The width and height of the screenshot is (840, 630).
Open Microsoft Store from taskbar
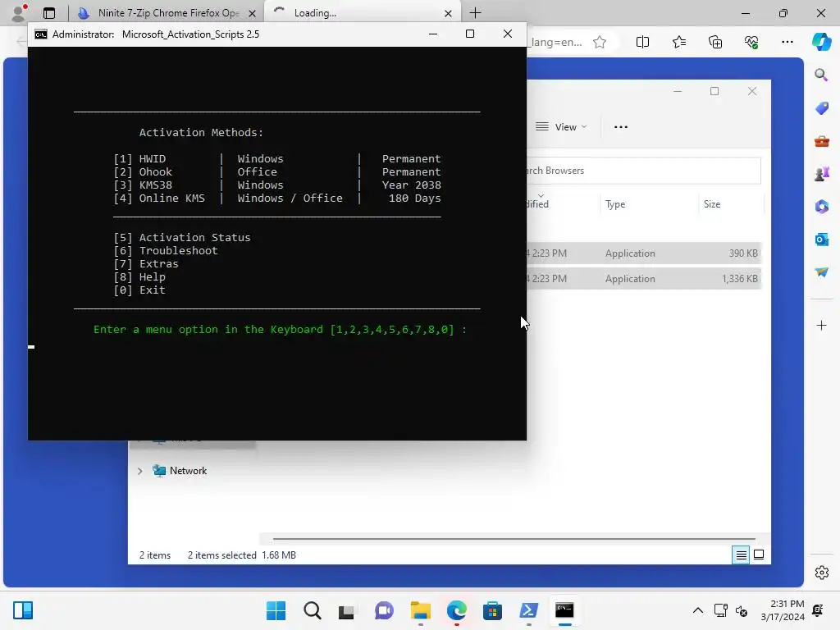click(492, 610)
